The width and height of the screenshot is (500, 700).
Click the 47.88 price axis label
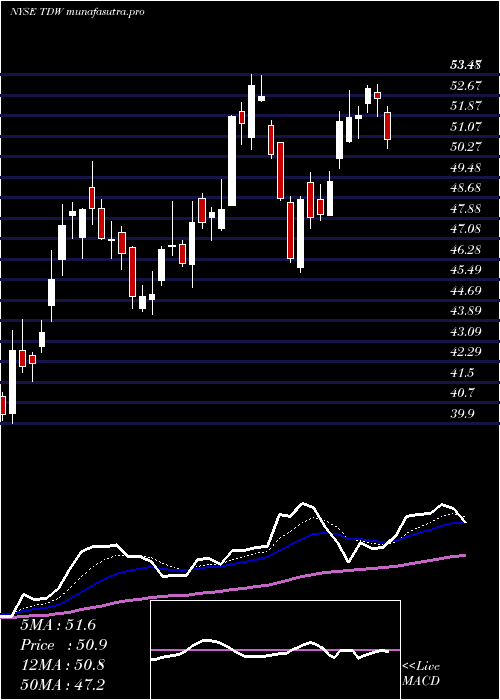465,208
